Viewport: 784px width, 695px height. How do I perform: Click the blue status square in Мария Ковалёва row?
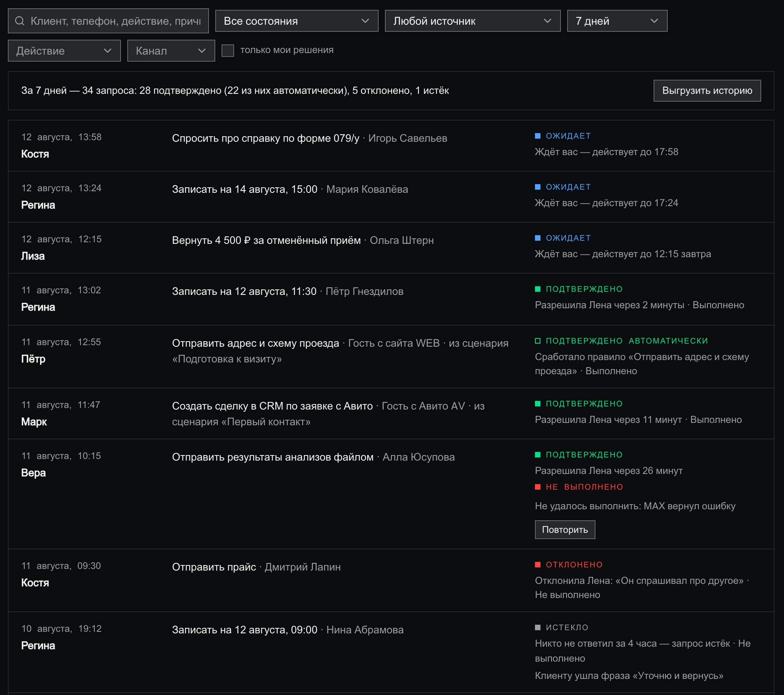pos(538,187)
